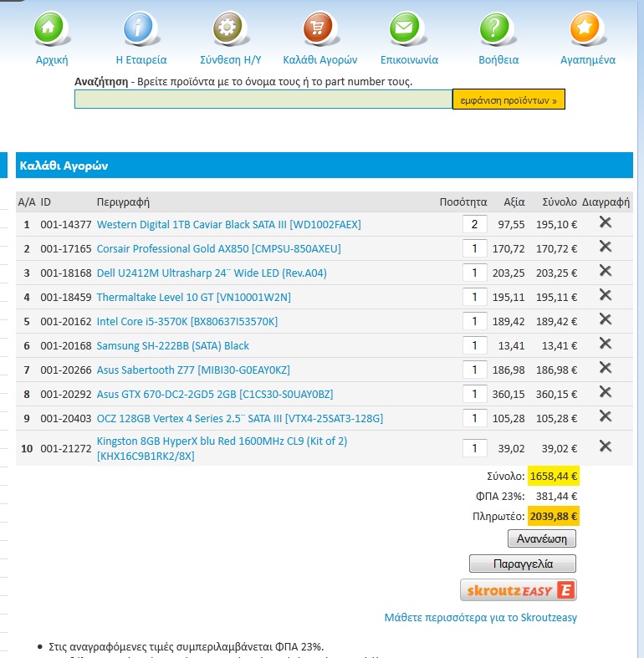Open Dell U2412M Ultrasharp product link

(212, 273)
